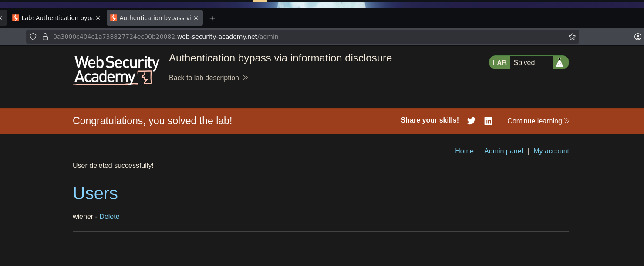Go to the Home link
The height and width of the screenshot is (266, 644).
click(464, 151)
